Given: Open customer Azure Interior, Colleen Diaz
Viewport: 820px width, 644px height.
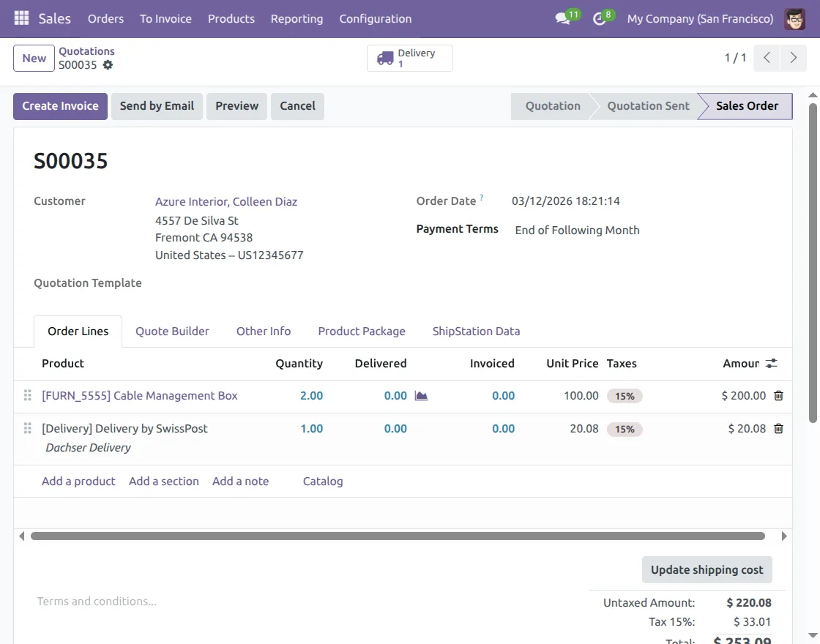Looking at the screenshot, I should [x=225, y=201].
